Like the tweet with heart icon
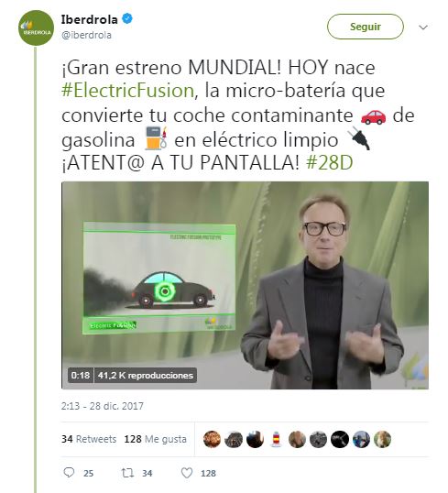This screenshot has height=493, width=448. tap(187, 473)
